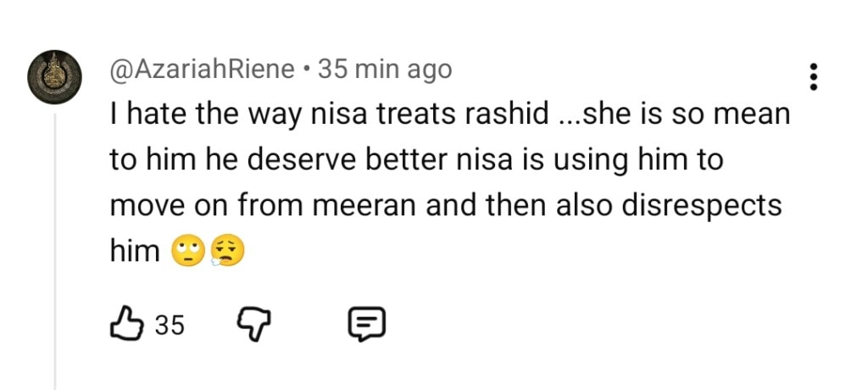The height and width of the screenshot is (390, 868).
Task: Open the reply icon under comment
Action: (x=367, y=323)
